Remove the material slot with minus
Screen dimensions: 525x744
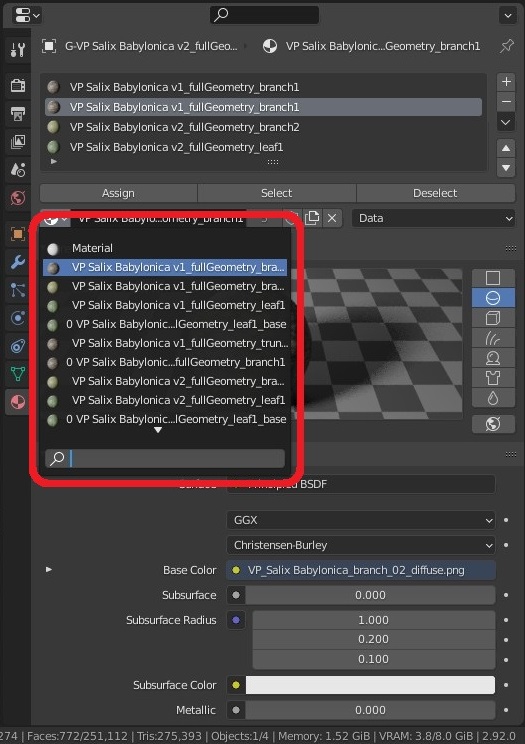pyautogui.click(x=506, y=102)
